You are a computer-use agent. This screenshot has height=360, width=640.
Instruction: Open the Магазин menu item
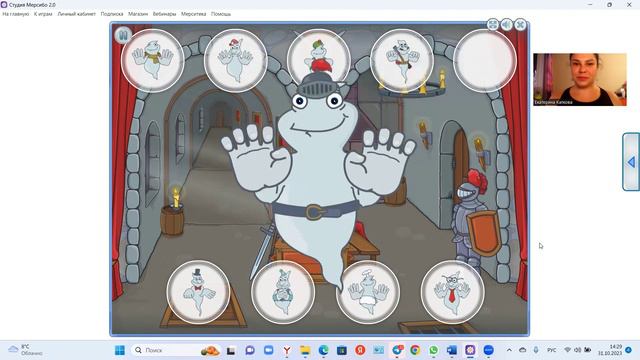coord(138,14)
